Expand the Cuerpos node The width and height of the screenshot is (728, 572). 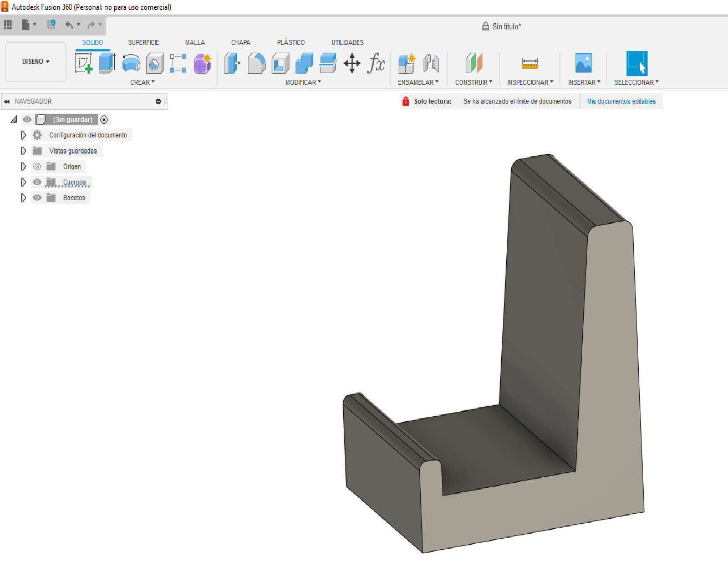(23, 182)
